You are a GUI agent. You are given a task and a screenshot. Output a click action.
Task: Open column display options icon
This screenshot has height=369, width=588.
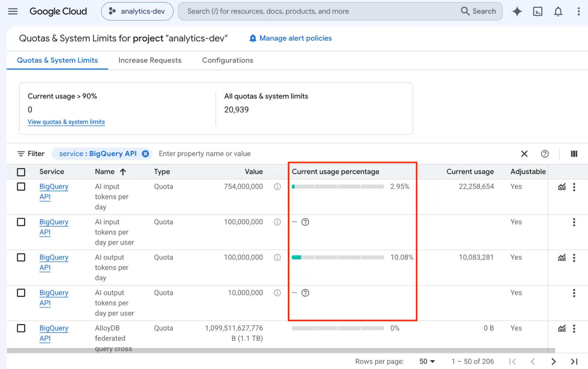pyautogui.click(x=574, y=154)
